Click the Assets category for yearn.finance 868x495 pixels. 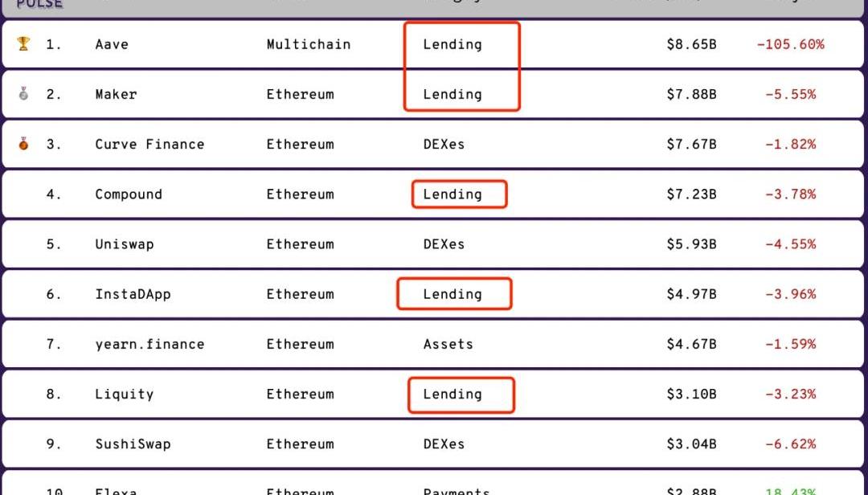(x=448, y=344)
